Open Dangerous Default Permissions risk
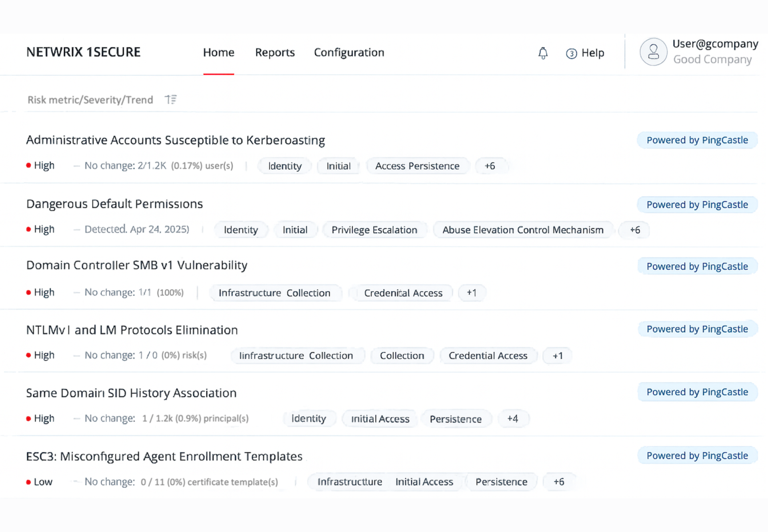Image resolution: width=768 pixels, height=532 pixels. tap(114, 204)
